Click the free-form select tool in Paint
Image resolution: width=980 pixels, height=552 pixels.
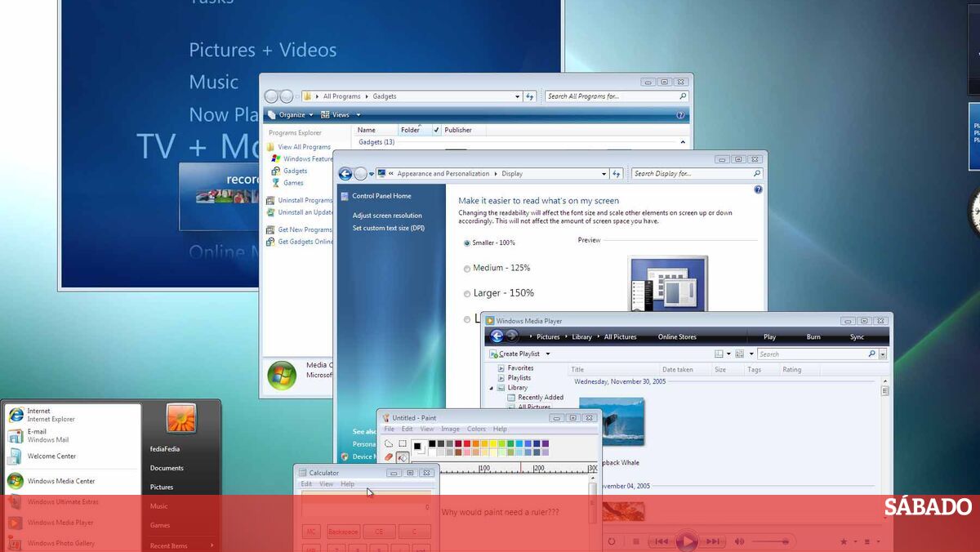389,443
